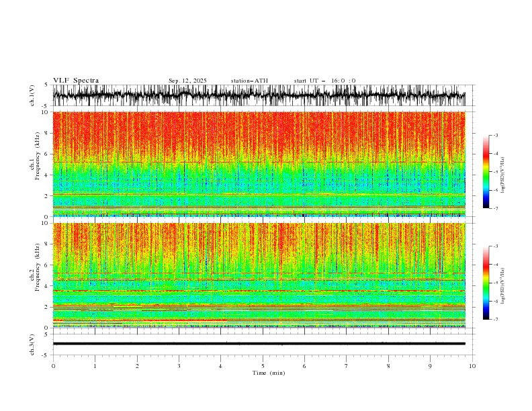This screenshot has width=532, height=411.
Task: Click time axis end tick label "10"
Action: (x=472, y=366)
